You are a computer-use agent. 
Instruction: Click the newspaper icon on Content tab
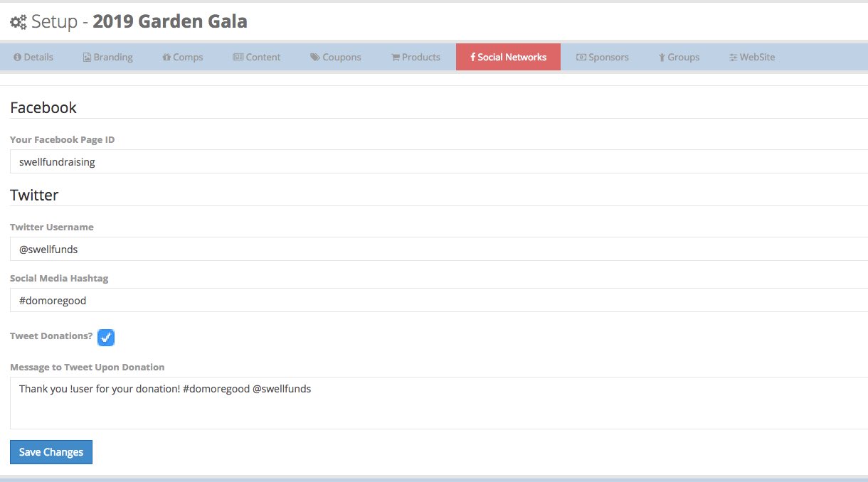tap(238, 58)
